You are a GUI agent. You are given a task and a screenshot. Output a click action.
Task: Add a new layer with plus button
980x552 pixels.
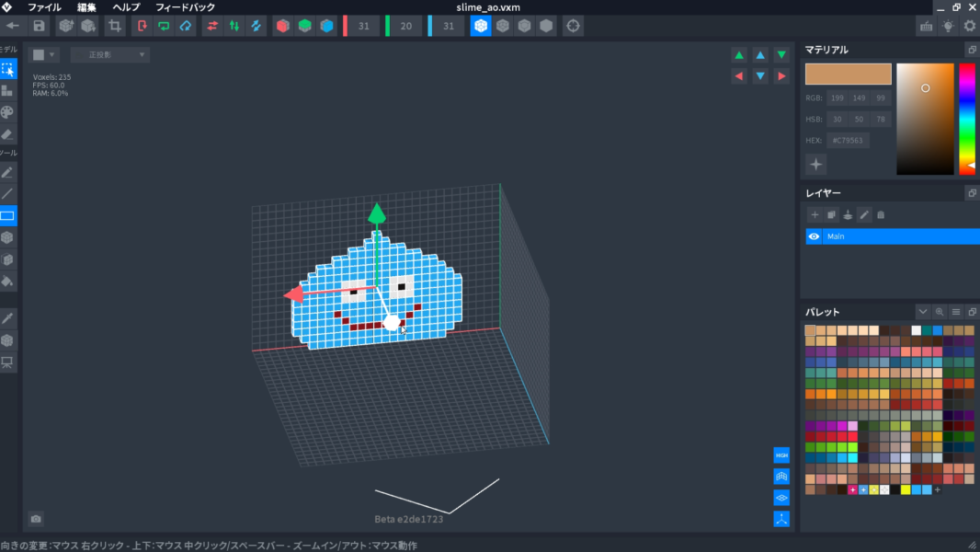tap(815, 215)
